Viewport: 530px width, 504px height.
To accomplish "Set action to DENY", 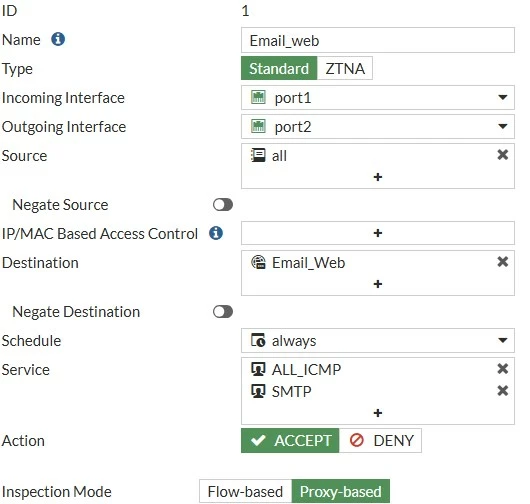I will click(x=380, y=440).
